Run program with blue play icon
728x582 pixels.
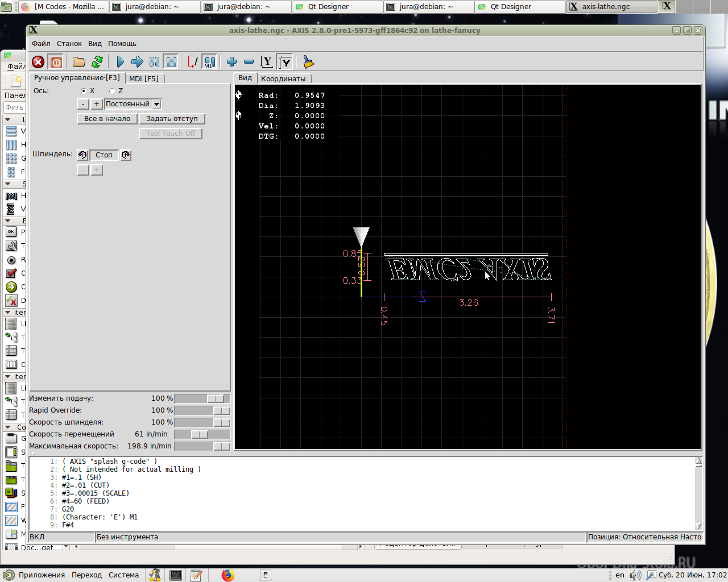120,62
